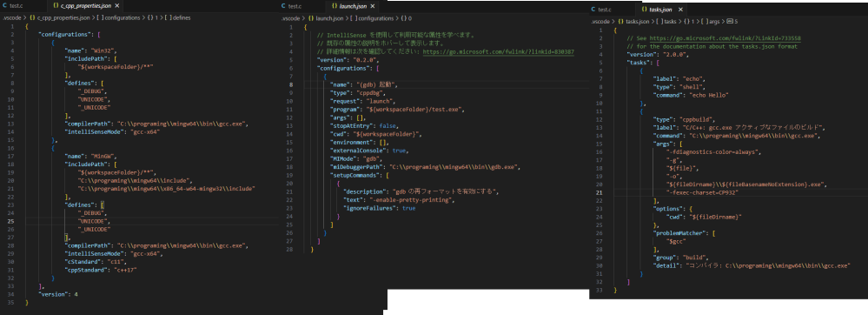The height and width of the screenshot is (315, 868).
Task: Click the "-enable-pretty-printing" text line
Action: point(399,199)
